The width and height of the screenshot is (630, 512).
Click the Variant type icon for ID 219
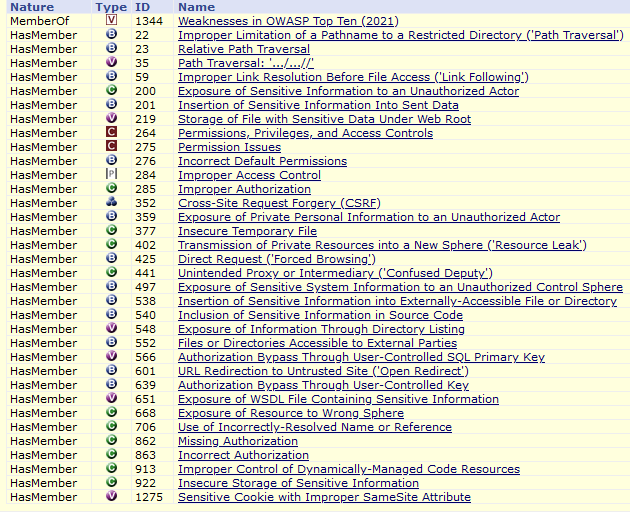click(111, 118)
